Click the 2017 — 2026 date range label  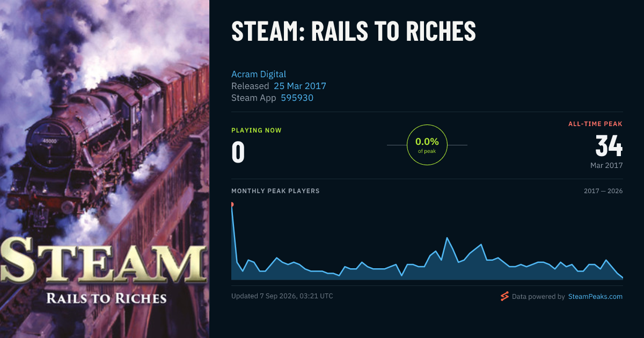[603, 191]
